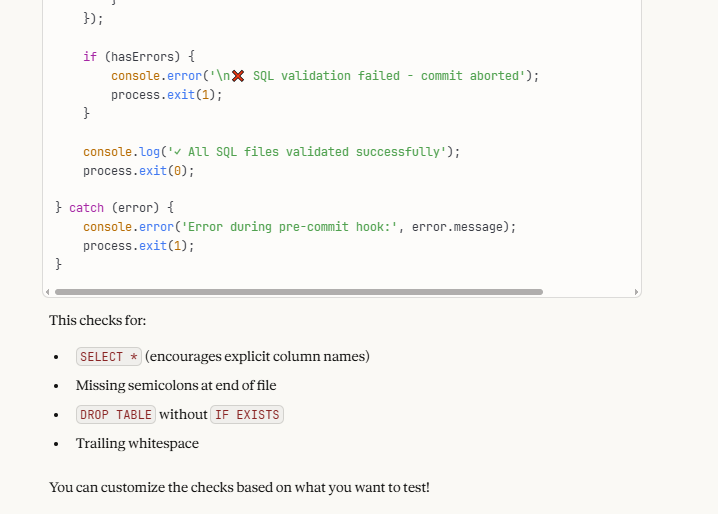Click the IF EXISTS inline code chip
Screen dimensions: 718x514
(246, 415)
